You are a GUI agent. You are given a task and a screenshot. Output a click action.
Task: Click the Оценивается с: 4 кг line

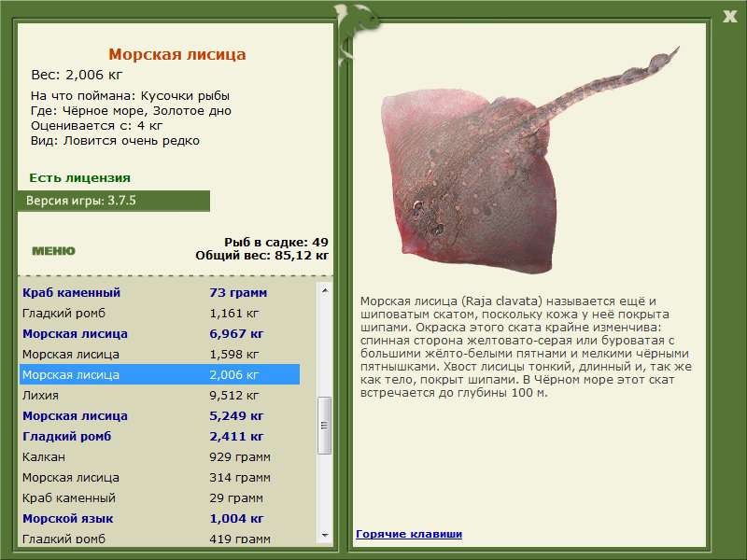(x=97, y=126)
